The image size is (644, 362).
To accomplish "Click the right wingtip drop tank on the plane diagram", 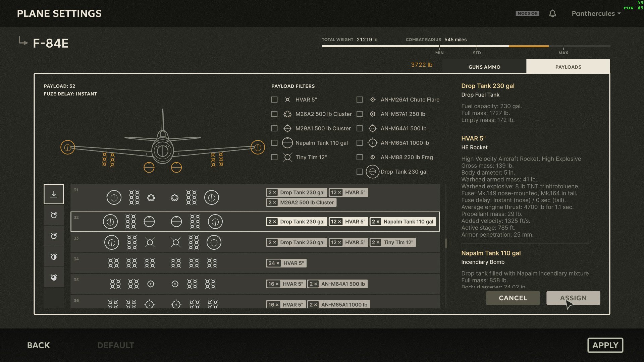I will tap(258, 147).
